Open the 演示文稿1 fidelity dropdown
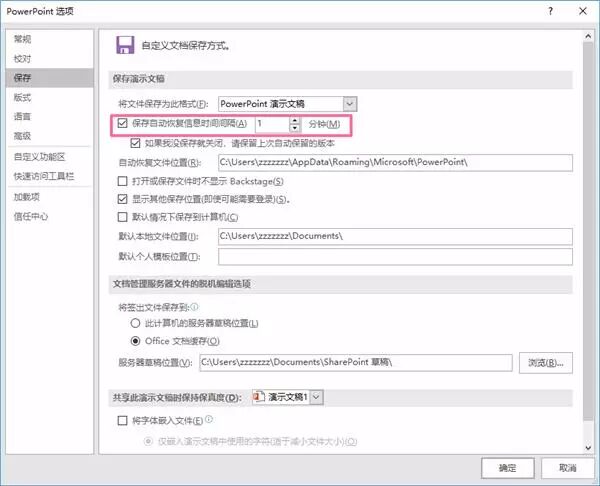This screenshot has width=600, height=486. (316, 397)
